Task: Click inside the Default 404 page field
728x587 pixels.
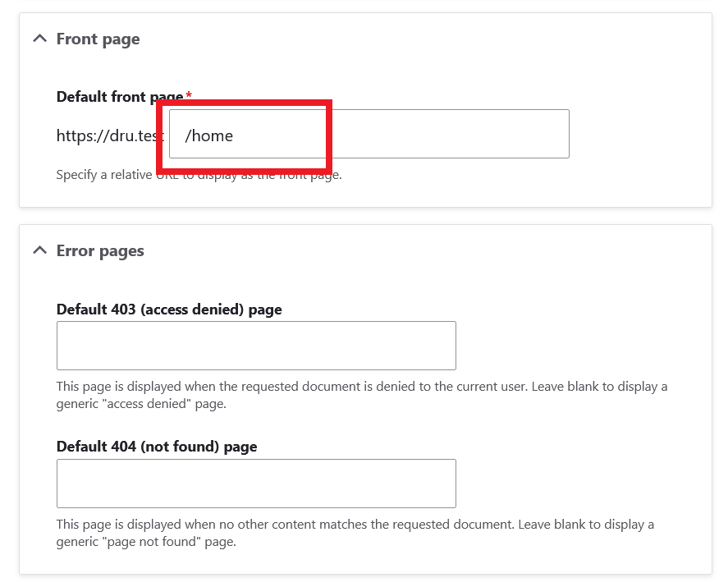Action: (255, 483)
